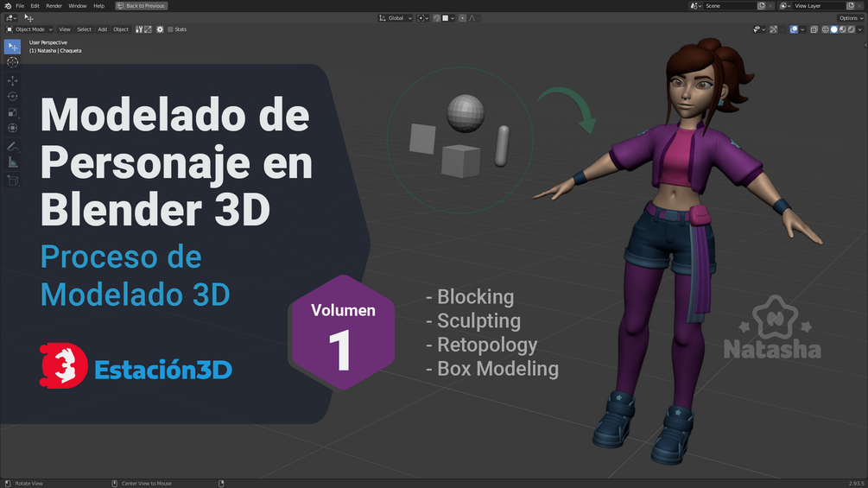Open the viewport View menu
The image size is (868, 488).
[x=65, y=29]
